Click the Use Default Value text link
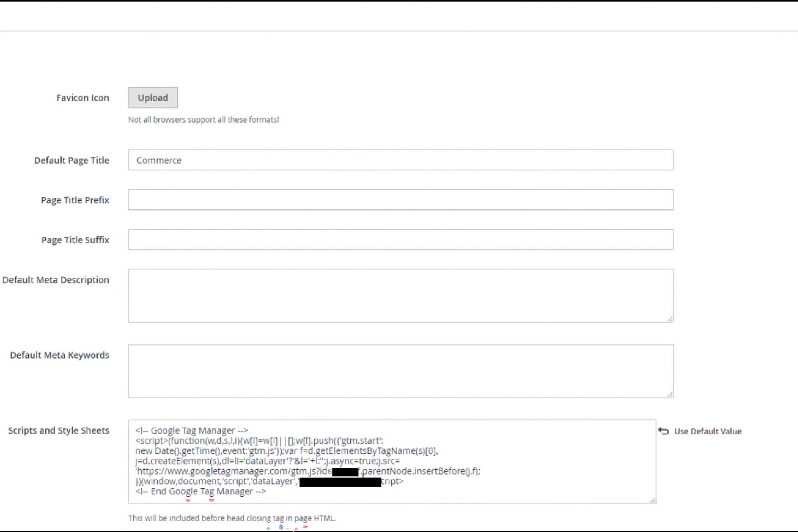This screenshot has width=798, height=532. [x=708, y=431]
